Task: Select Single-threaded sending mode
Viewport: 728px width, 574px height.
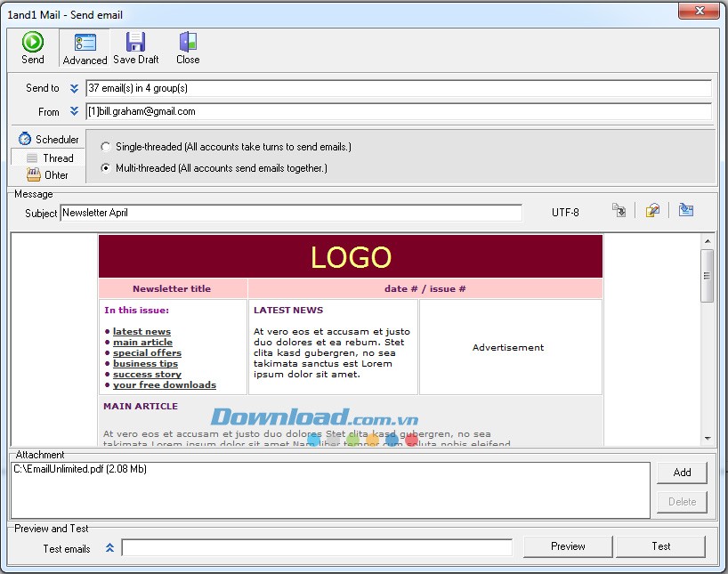Action: coord(107,147)
